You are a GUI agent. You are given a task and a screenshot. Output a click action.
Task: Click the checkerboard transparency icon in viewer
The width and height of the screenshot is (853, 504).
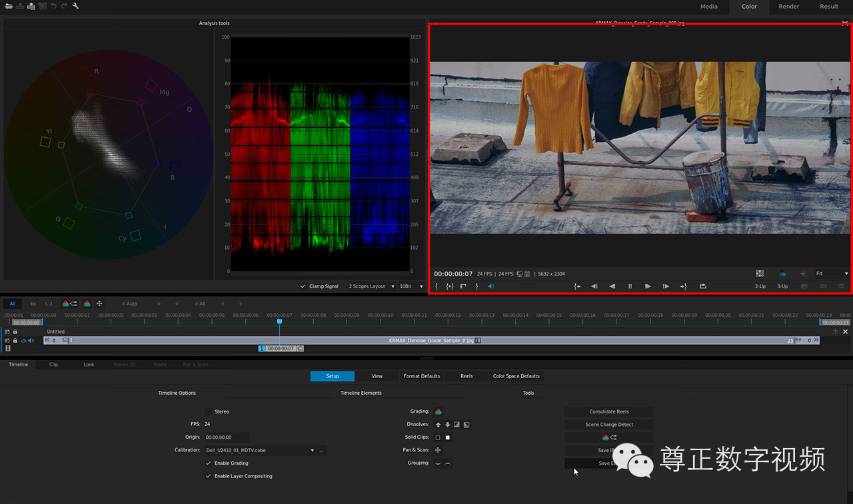[x=760, y=274]
